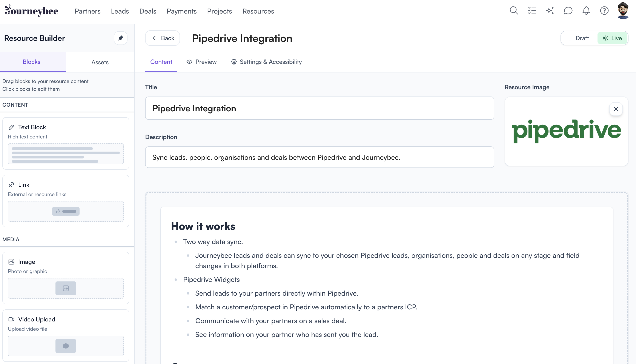Click the 'Two way data sync.' bullet
Screen dimensions: 636x364
click(213, 241)
